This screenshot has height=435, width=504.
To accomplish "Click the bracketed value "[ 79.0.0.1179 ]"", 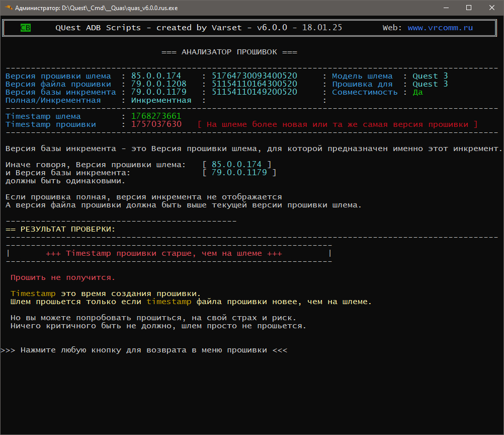I will point(239,173).
